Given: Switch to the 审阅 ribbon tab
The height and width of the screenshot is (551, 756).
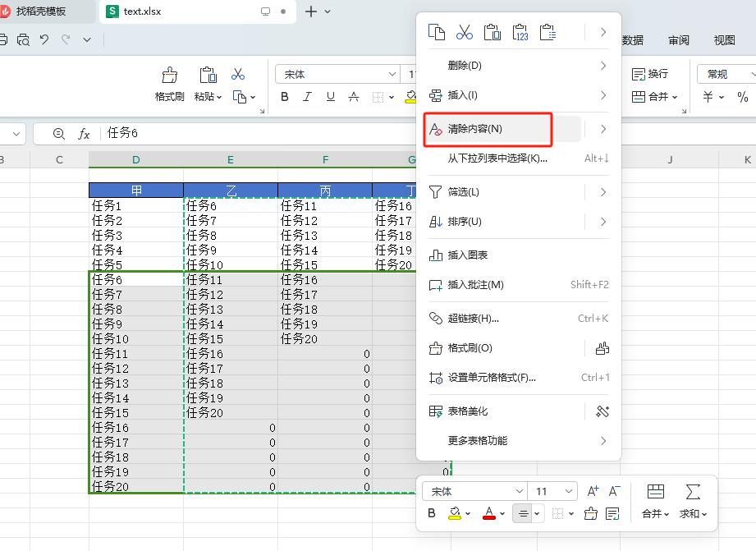Looking at the screenshot, I should pyautogui.click(x=679, y=40).
